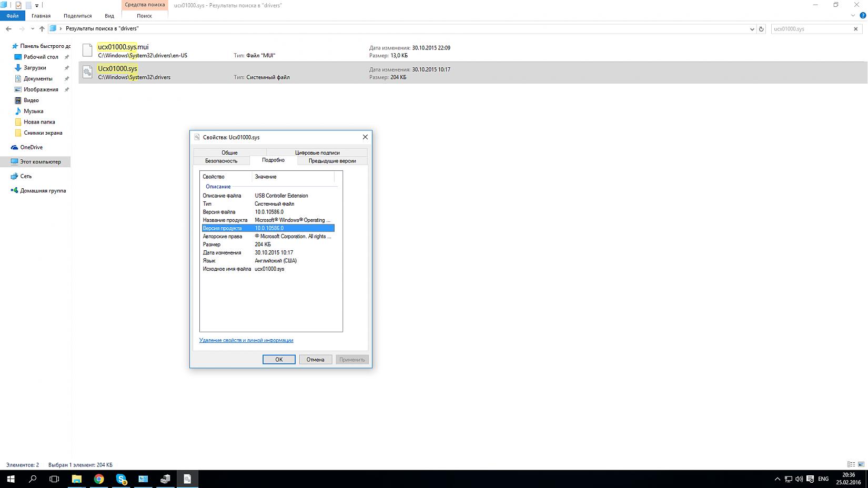Screen dimensions: 868x488
Task: Click the Back navigation arrow
Action: (x=8, y=29)
